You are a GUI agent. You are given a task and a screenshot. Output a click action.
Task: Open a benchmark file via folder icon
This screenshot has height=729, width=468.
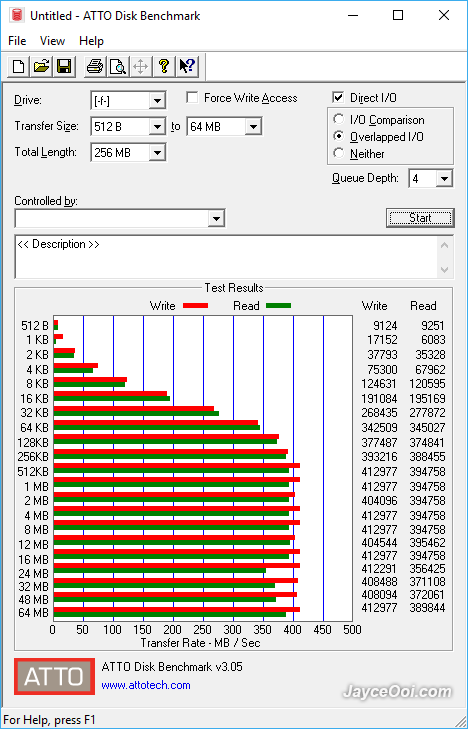(x=41, y=66)
